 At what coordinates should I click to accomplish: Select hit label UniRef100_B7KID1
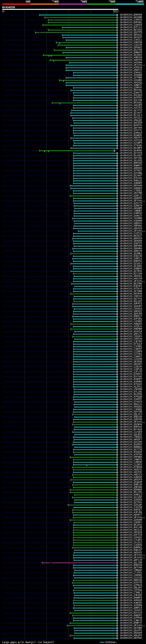pyautogui.click(x=131, y=178)
